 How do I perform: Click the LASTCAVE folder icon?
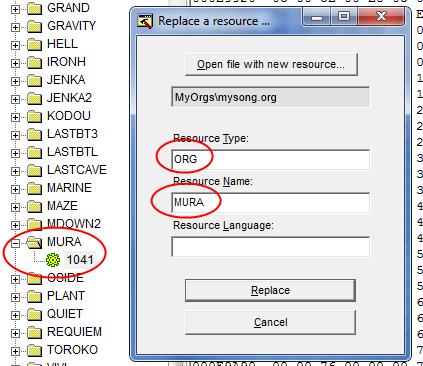click(x=34, y=171)
